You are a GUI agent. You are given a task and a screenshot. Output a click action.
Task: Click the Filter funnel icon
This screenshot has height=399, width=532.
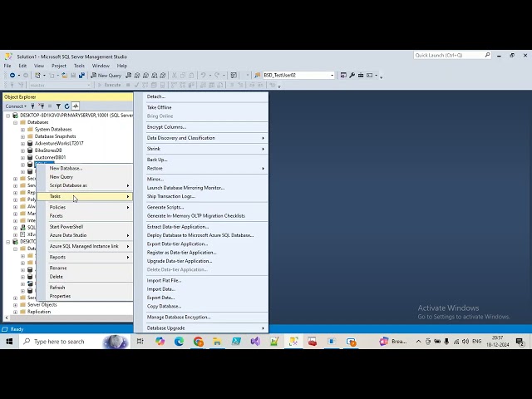(x=58, y=106)
